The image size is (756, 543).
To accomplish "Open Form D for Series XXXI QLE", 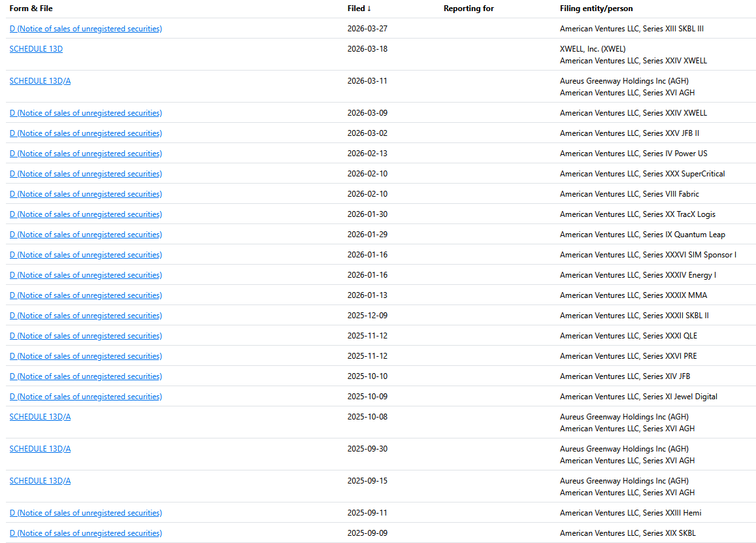I will 86,336.
